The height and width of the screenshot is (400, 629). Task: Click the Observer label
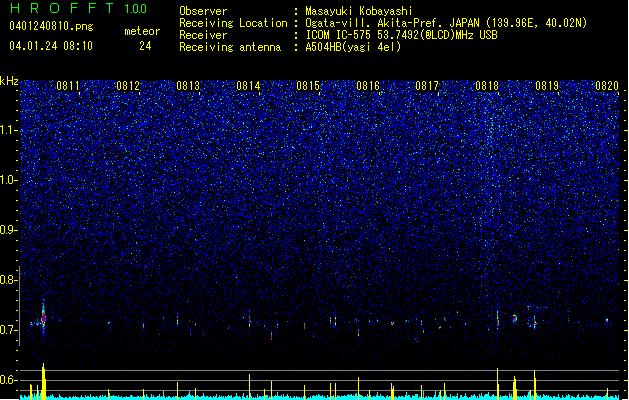[203, 11]
